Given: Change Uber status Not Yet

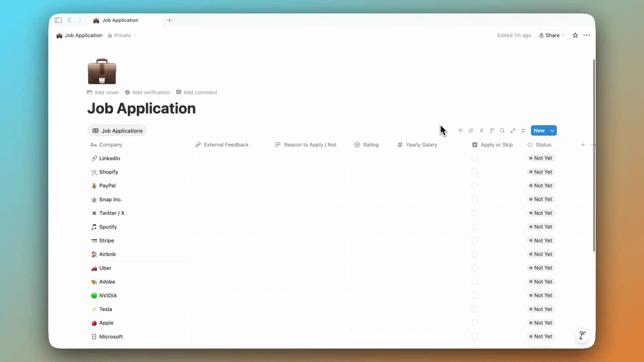Looking at the screenshot, I should click(x=541, y=268).
